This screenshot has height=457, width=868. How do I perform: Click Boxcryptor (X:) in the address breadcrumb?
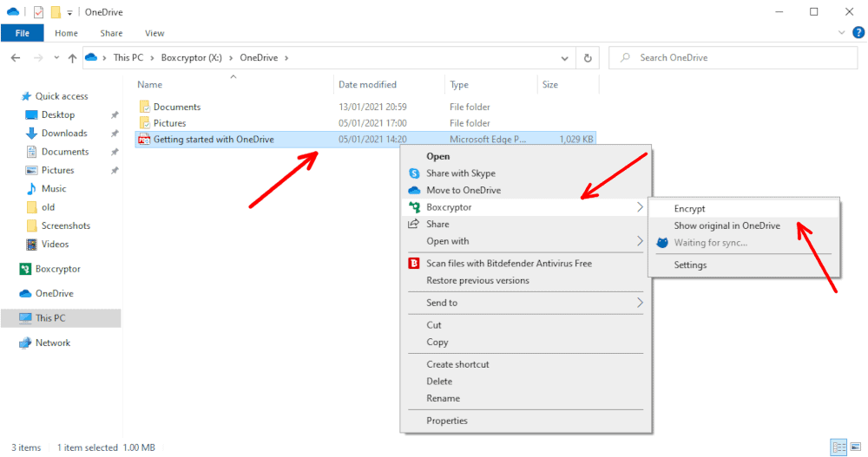[x=192, y=57]
